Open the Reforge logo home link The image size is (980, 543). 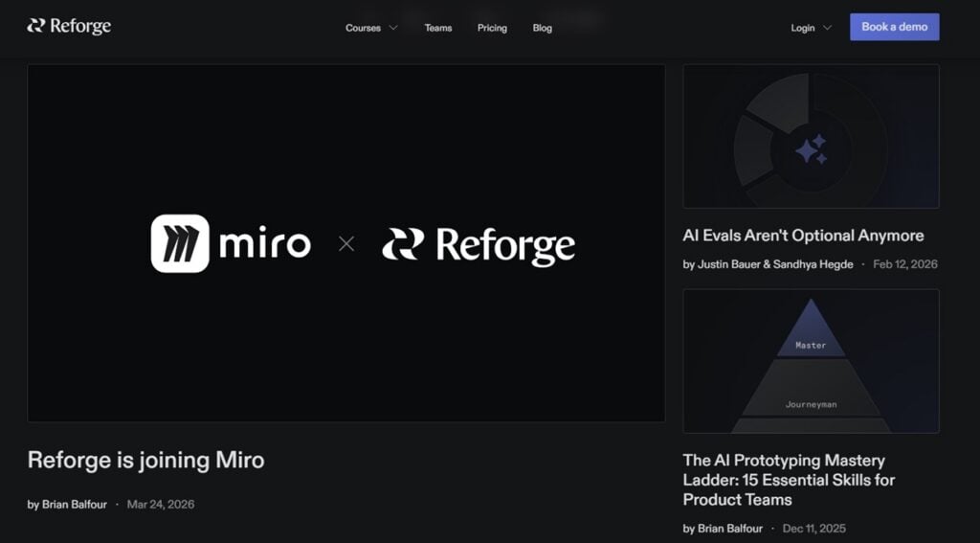[x=69, y=26]
